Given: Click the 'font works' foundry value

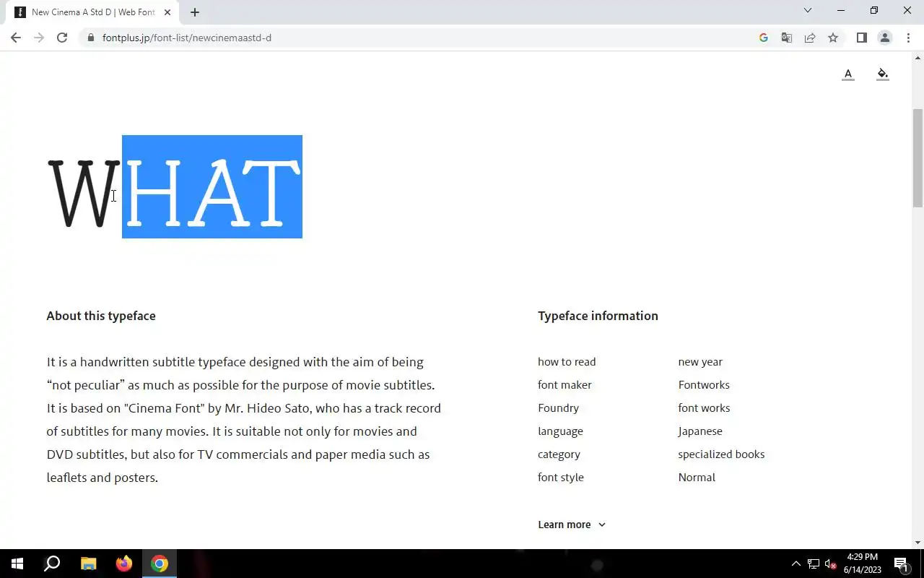Looking at the screenshot, I should click(x=704, y=408).
